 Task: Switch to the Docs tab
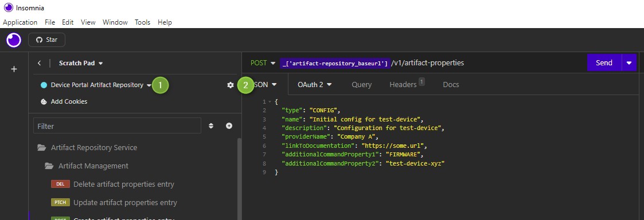tap(451, 85)
